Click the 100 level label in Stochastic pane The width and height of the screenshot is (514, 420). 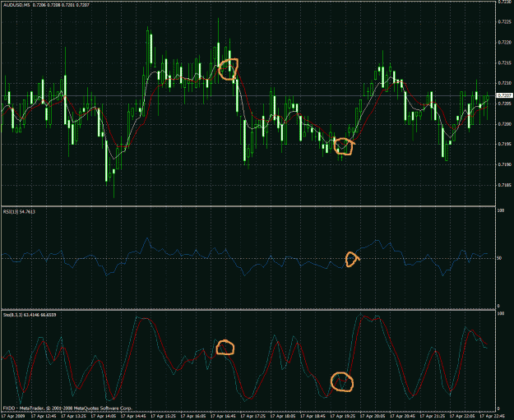(501, 313)
